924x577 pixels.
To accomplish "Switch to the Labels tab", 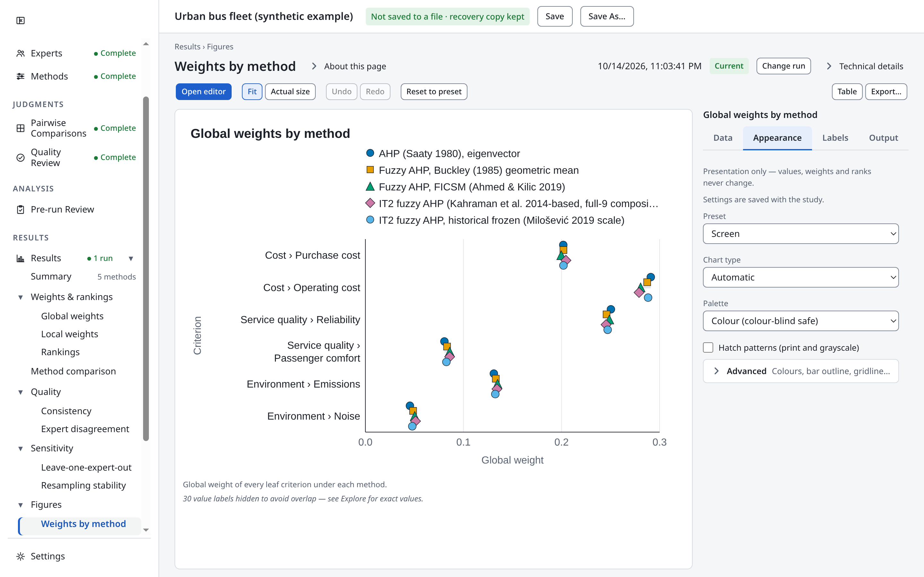I will [835, 138].
